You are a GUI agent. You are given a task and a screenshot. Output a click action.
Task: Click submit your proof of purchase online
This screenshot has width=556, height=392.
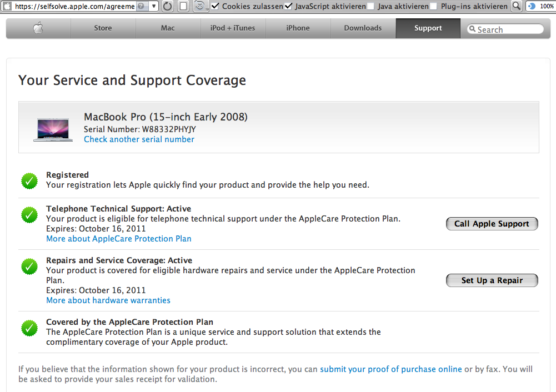(391, 369)
